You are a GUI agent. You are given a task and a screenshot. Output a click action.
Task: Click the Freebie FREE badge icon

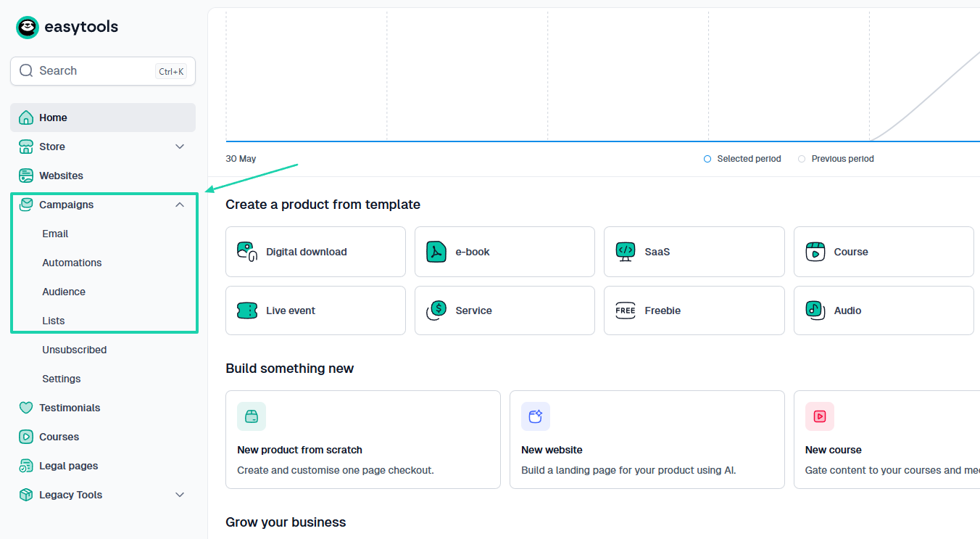coord(626,310)
